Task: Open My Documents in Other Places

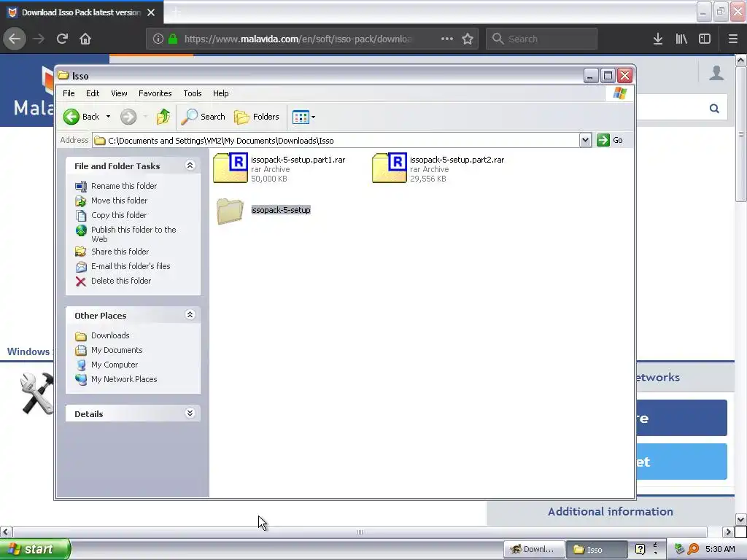Action: click(117, 350)
